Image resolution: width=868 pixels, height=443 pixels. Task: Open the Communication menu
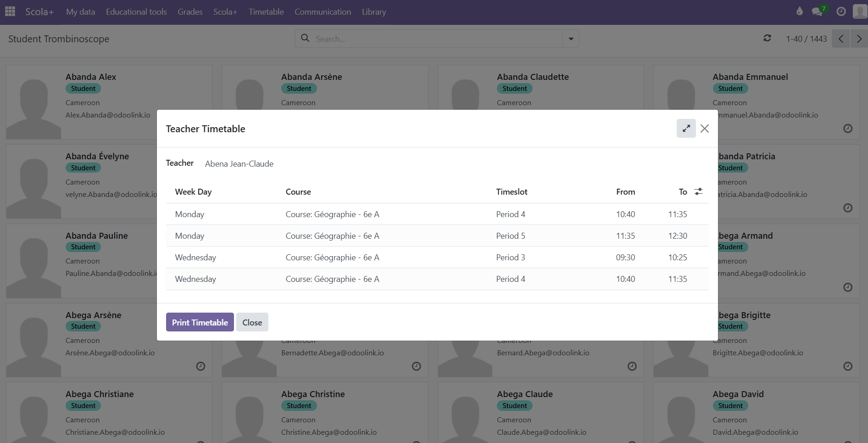(323, 12)
